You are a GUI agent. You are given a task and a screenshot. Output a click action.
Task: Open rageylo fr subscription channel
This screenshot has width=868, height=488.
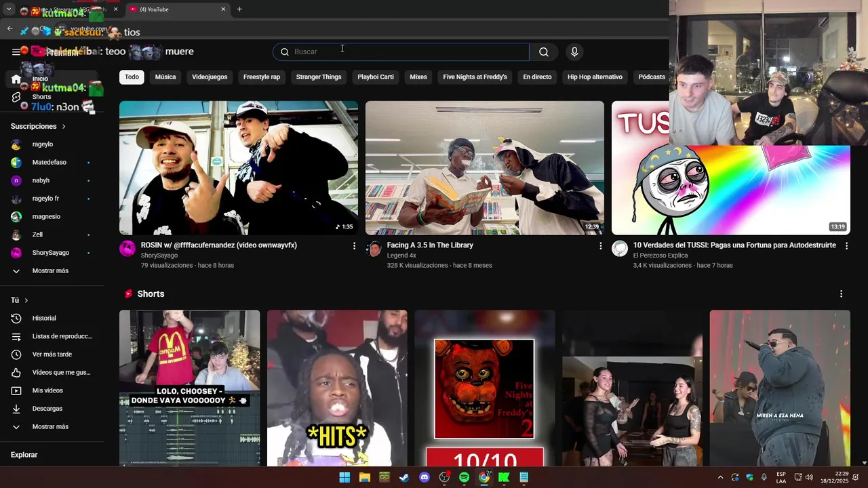pyautogui.click(x=52, y=199)
